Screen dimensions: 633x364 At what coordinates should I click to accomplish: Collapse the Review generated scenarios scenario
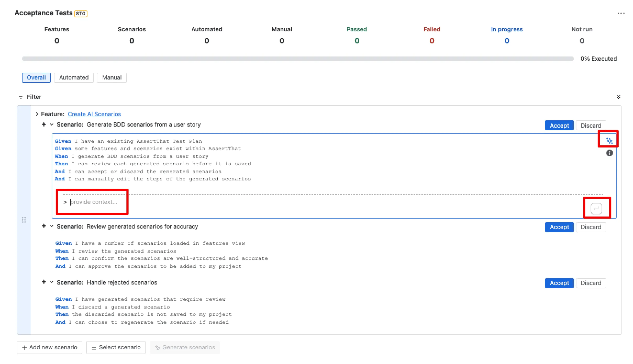52,226
